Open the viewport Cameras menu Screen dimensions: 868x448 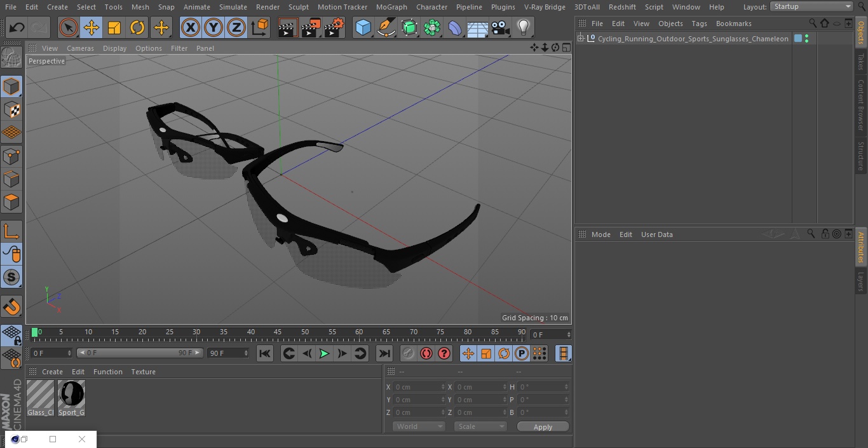[x=80, y=48]
